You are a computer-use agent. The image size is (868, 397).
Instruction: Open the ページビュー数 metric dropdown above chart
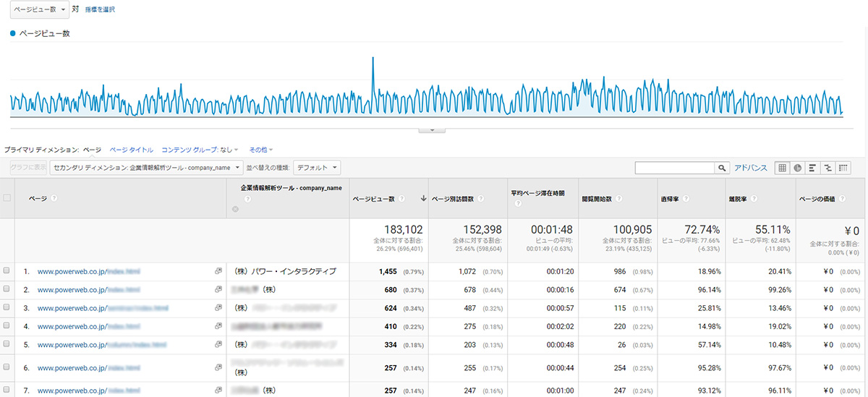pyautogui.click(x=40, y=9)
